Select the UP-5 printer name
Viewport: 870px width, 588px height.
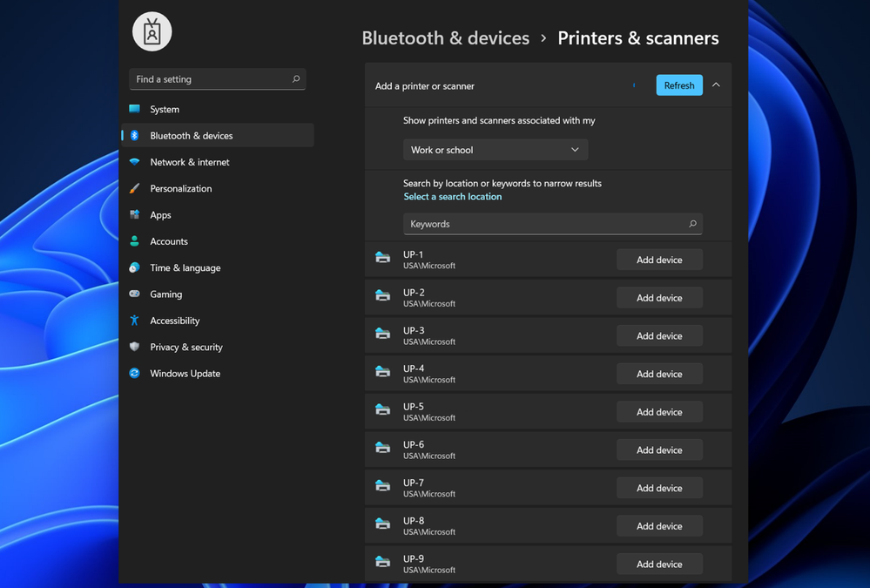[x=414, y=407]
